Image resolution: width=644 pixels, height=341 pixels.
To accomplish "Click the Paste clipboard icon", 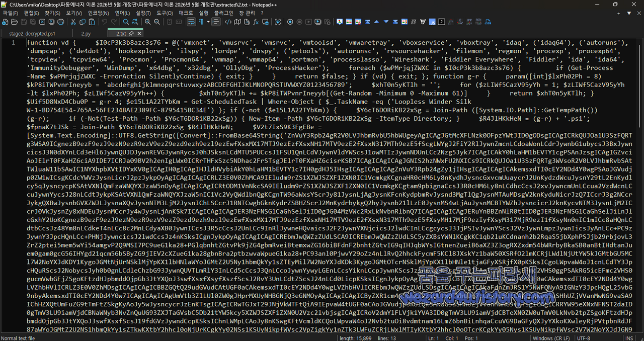I will [x=92, y=22].
